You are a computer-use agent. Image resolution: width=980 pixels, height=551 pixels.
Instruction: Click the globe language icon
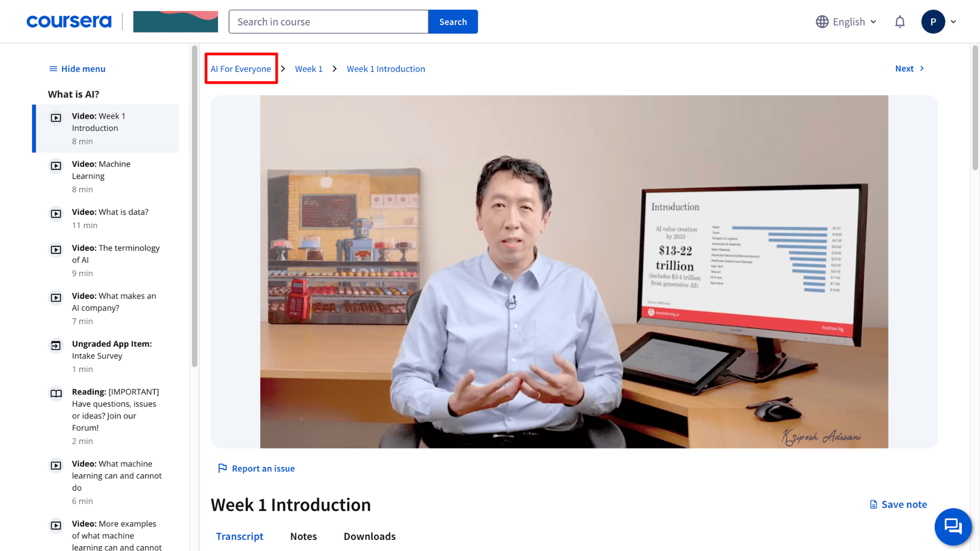[x=822, y=22]
